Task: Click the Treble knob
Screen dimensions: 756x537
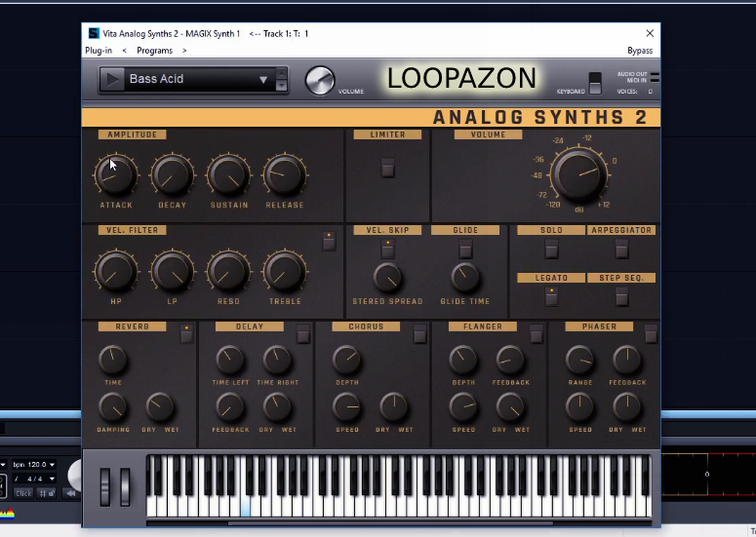Action: point(285,271)
